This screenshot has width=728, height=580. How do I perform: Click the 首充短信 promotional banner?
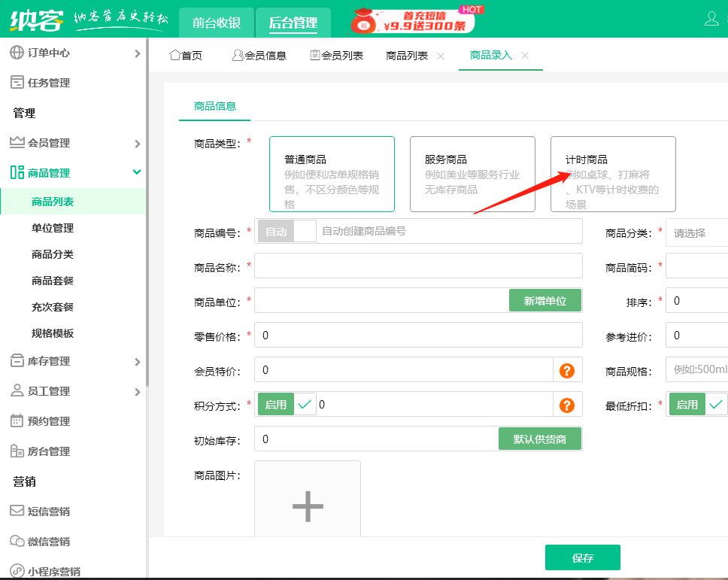pos(412,20)
